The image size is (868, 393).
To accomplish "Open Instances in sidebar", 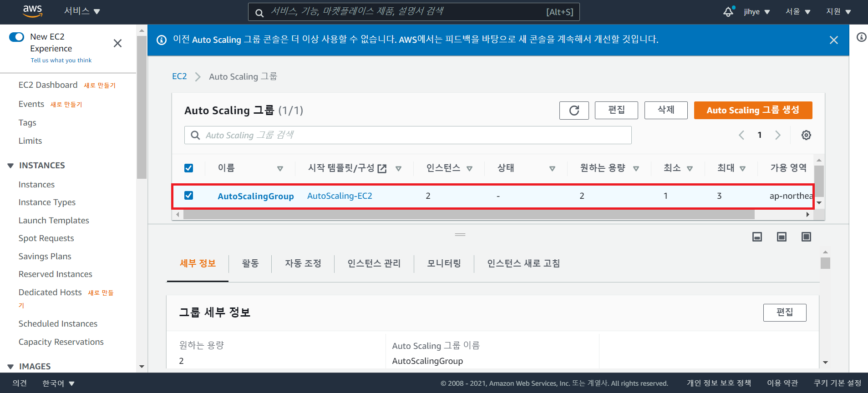I will (x=36, y=185).
